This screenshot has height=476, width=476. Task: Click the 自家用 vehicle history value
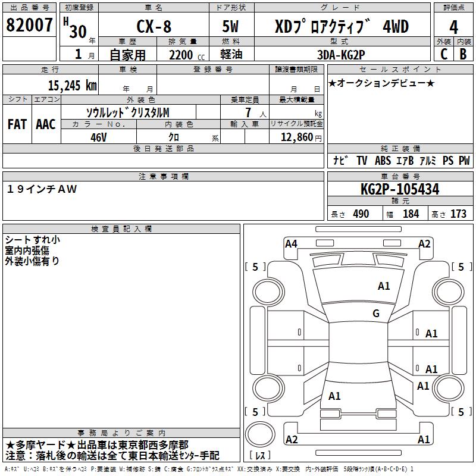(x=127, y=55)
